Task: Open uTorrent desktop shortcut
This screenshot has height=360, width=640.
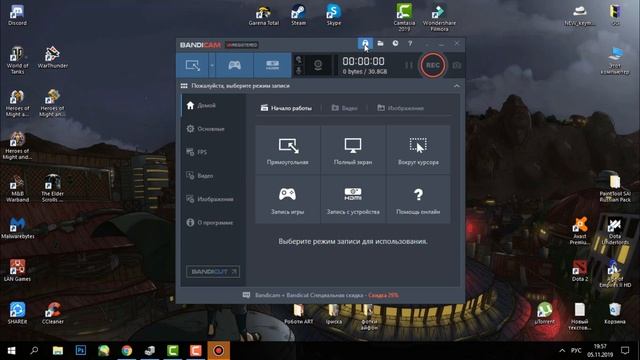Action: coord(544,313)
